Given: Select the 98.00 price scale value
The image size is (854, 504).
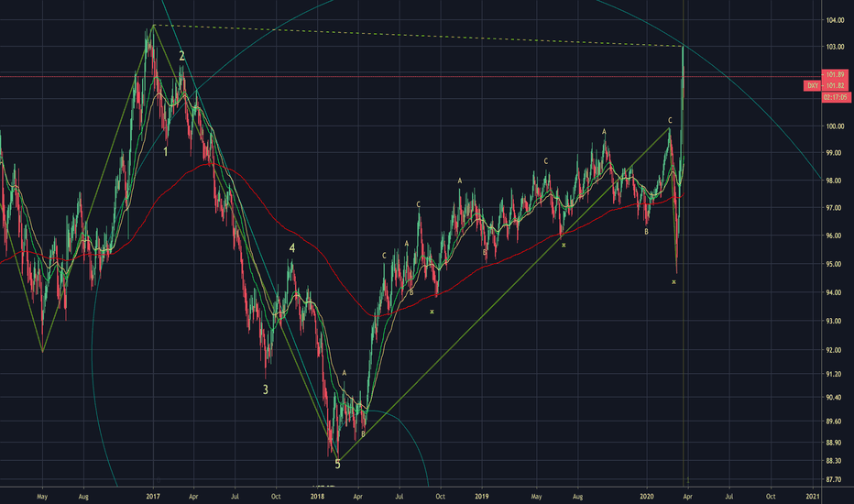Looking at the screenshot, I should (x=834, y=181).
